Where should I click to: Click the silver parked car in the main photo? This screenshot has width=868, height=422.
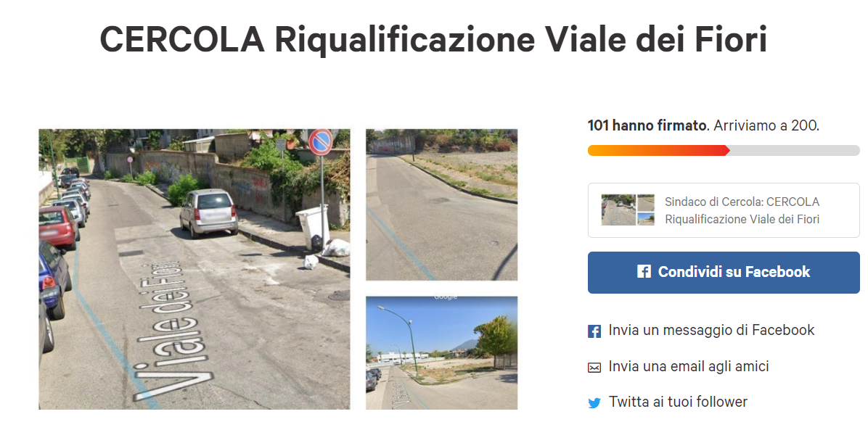(x=209, y=213)
